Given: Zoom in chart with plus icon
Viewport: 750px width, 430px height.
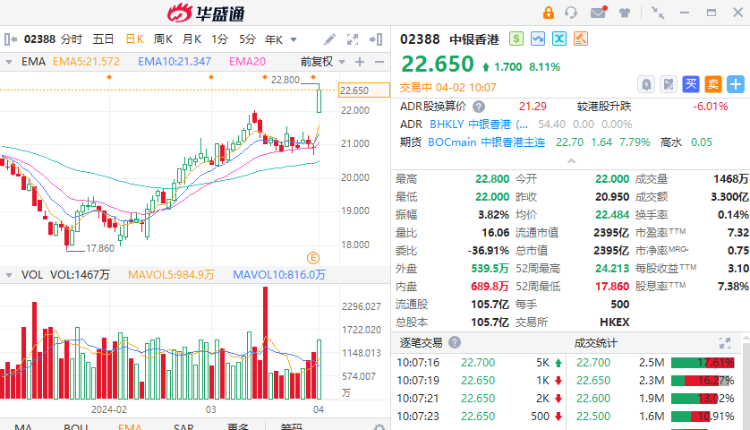Looking at the screenshot, I should pos(360,62).
